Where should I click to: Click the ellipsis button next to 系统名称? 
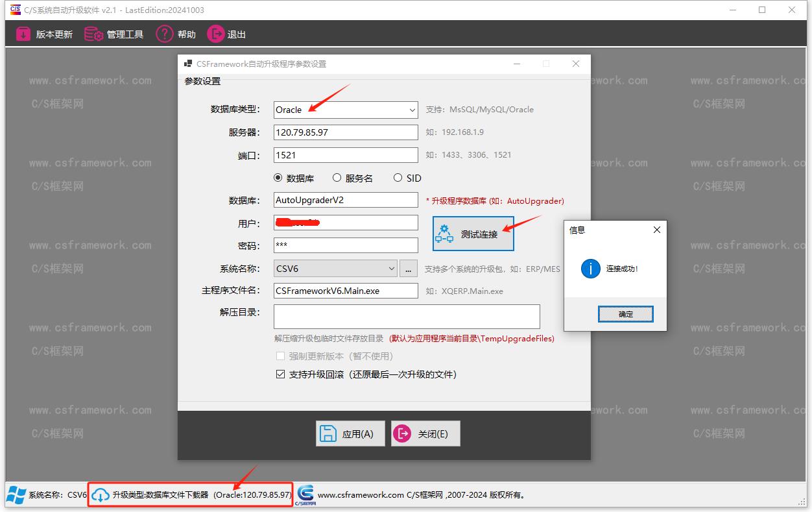409,269
